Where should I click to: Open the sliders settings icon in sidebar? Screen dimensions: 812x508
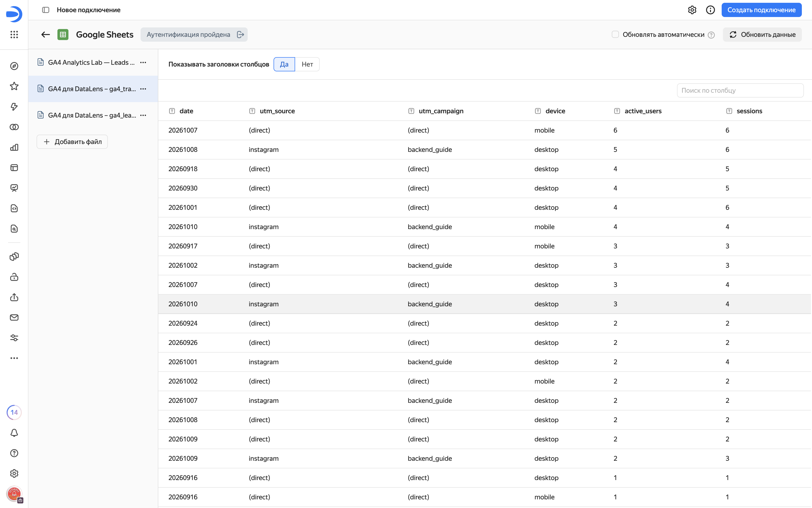pos(14,338)
